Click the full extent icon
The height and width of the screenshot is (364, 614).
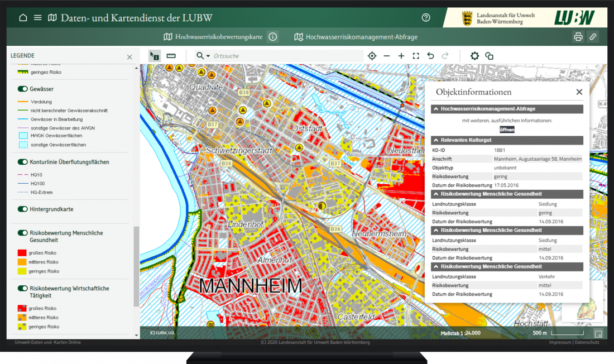(415, 56)
